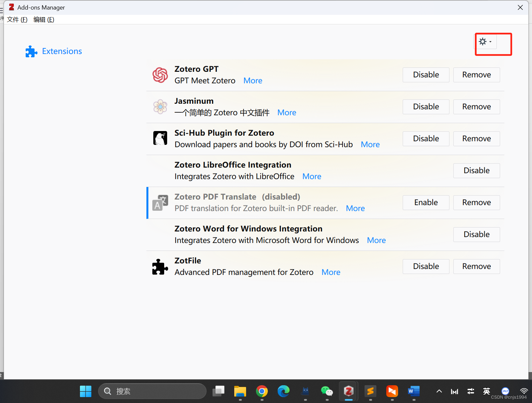Click the ZotFile puzzle piece icon
The height and width of the screenshot is (403, 532).
(x=160, y=267)
